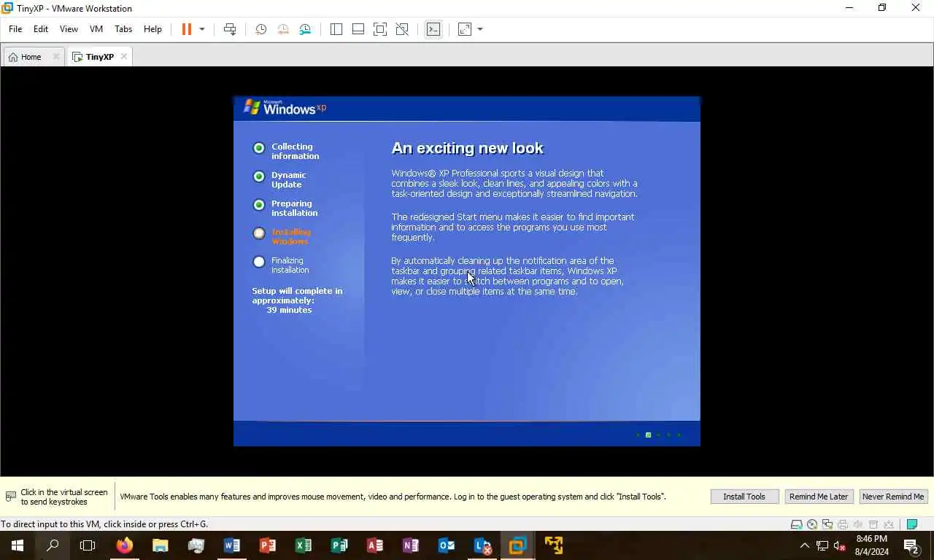The width and height of the screenshot is (934, 560).
Task: Click Remind Me Later button
Action: click(819, 497)
